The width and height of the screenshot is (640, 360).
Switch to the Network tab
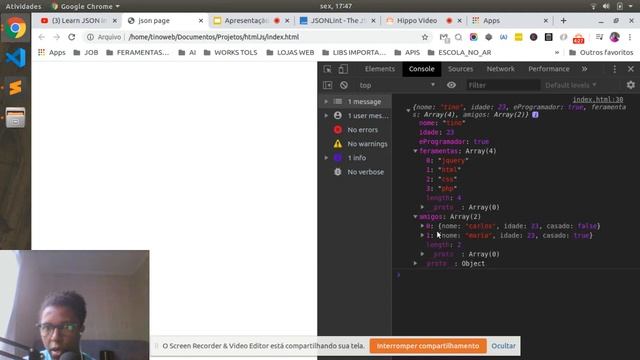pos(500,69)
